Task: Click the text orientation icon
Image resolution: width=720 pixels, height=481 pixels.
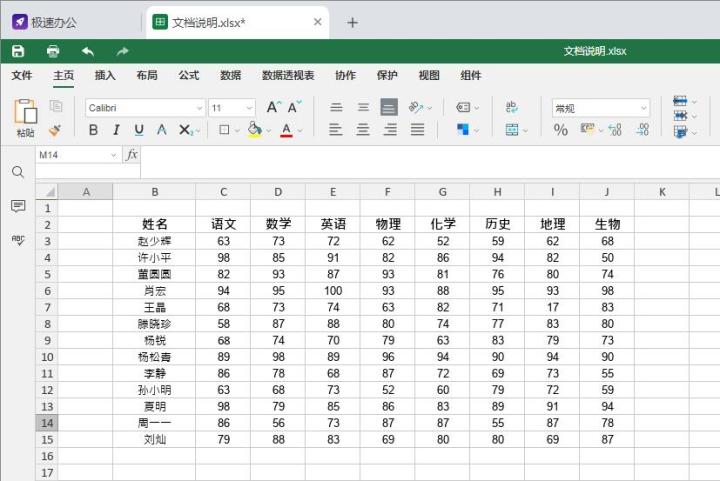Action: 415,107
